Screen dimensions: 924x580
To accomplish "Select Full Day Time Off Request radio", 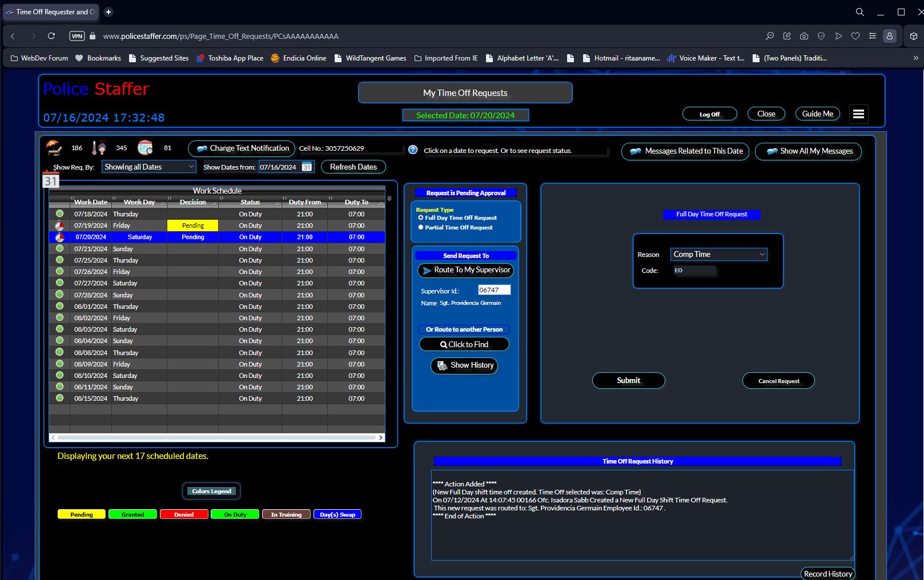I will tap(421, 217).
